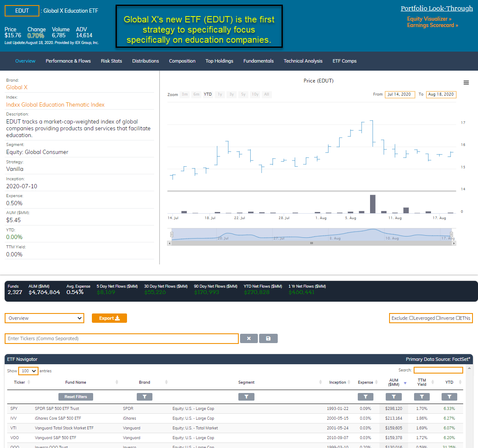Image resolution: width=478 pixels, height=448 pixels.
Task: Click the iShares Core S&P 500 ETF name
Action: pyautogui.click(x=58, y=418)
